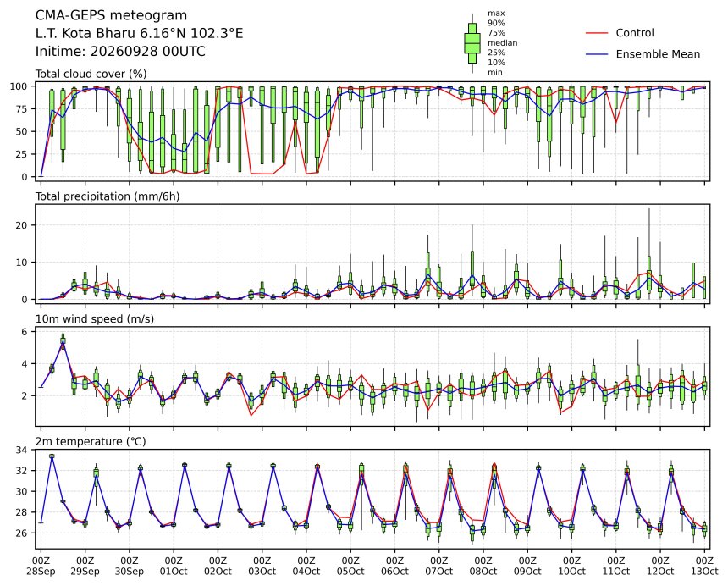Viewport: 728px width, 586px height.
Task: Click the 2m temperature panel title
Action: [91, 441]
